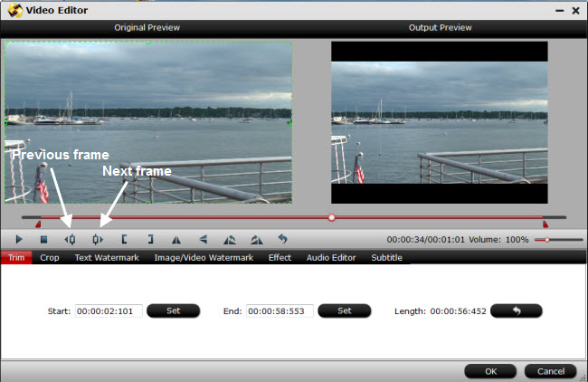This screenshot has height=382, width=588.
Task: Click the Video Editor app logo icon
Action: 15,10
